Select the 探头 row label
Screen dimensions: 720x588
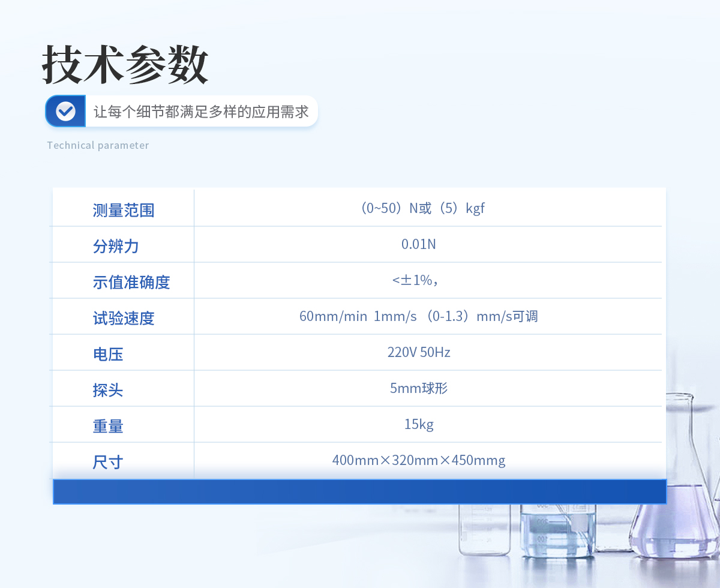pos(108,390)
